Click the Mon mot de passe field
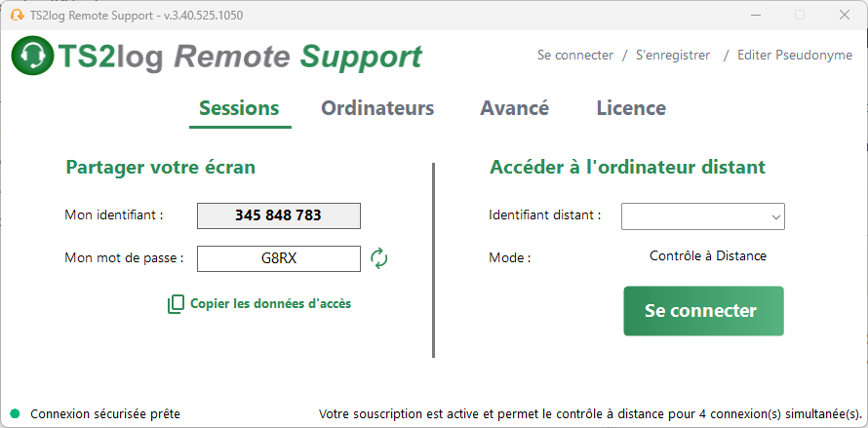This screenshot has width=868, height=428. pyautogui.click(x=279, y=258)
